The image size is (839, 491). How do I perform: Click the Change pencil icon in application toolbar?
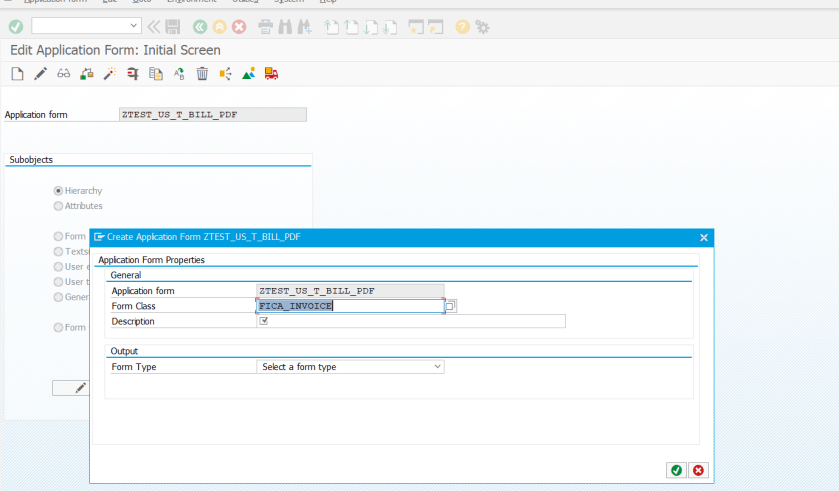click(x=41, y=73)
